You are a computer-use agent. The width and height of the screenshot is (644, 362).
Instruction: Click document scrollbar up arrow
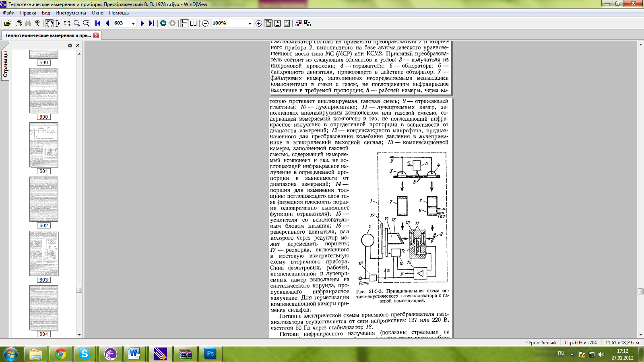[x=640, y=45]
